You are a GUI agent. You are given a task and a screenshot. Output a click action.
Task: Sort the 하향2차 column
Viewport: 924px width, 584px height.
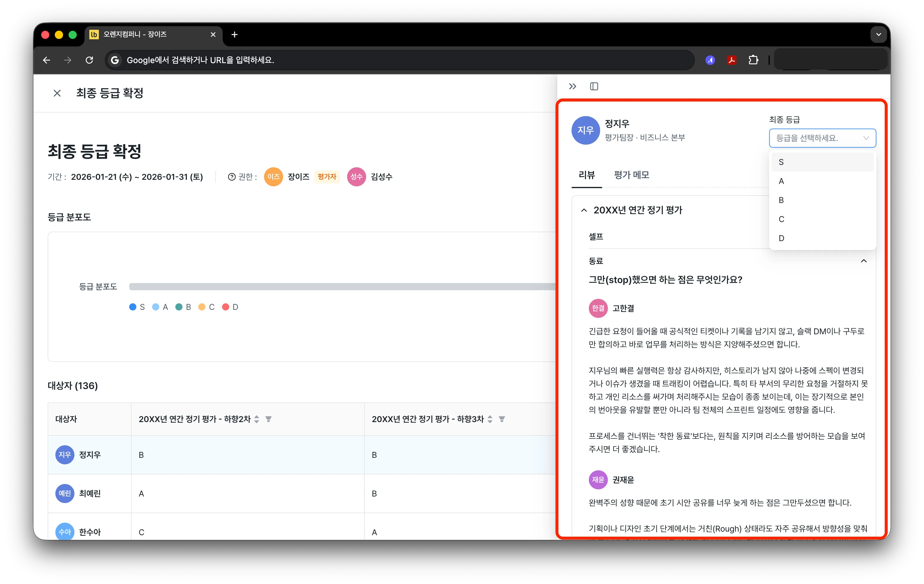point(257,419)
